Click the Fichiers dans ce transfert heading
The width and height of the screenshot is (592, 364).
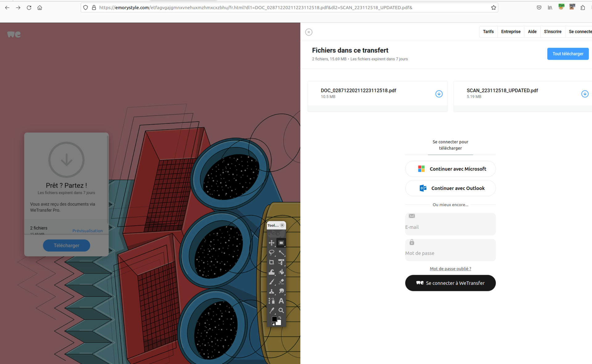tap(350, 51)
